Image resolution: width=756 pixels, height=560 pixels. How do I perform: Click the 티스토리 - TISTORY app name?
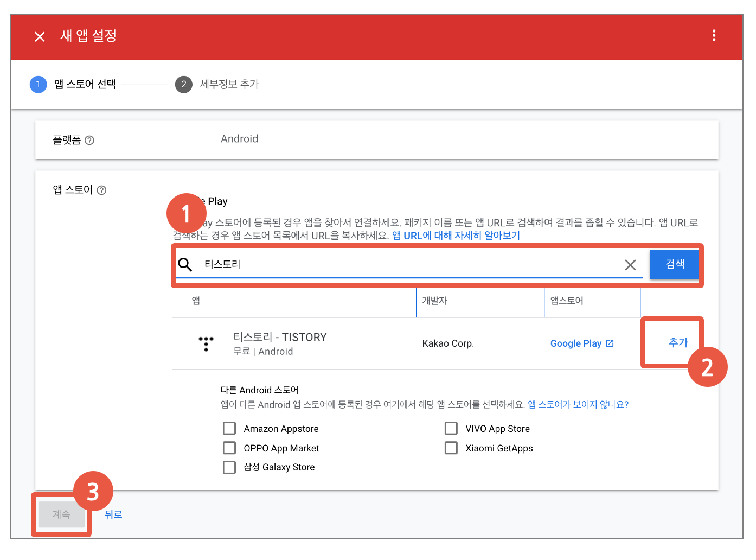click(x=280, y=337)
